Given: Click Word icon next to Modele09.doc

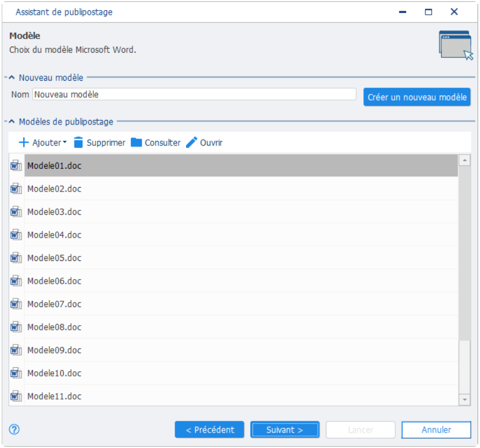Looking at the screenshot, I should 16,350.
